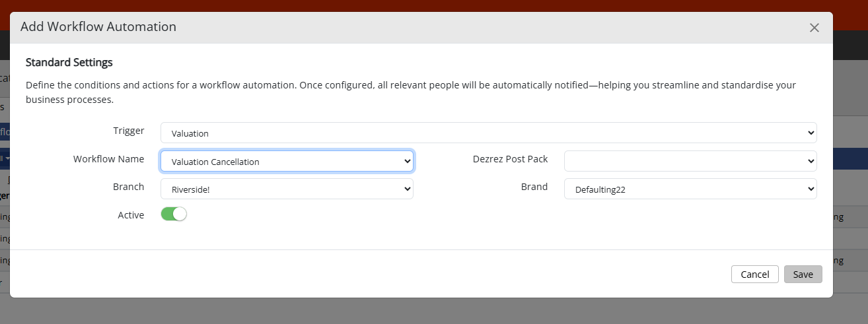Close the Add Workflow Automation dialog

(x=814, y=28)
